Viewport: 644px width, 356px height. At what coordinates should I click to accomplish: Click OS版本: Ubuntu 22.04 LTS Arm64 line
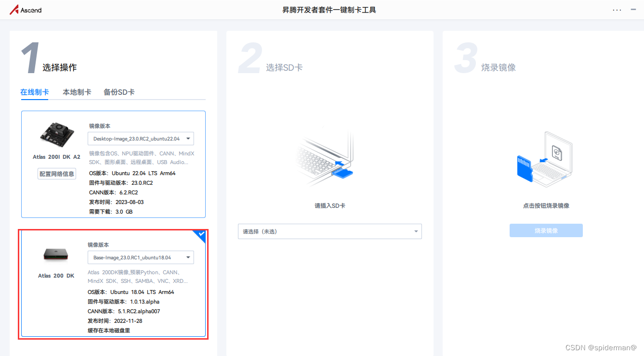(x=132, y=173)
